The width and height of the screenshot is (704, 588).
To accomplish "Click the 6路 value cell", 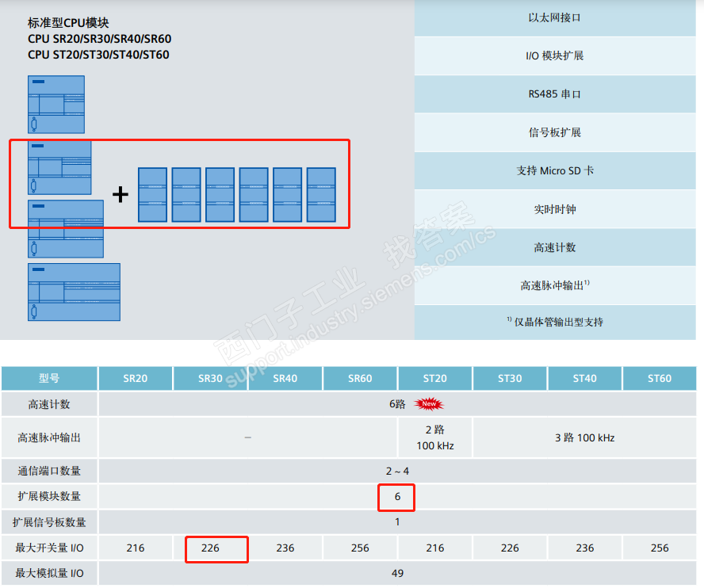I will click(397, 404).
